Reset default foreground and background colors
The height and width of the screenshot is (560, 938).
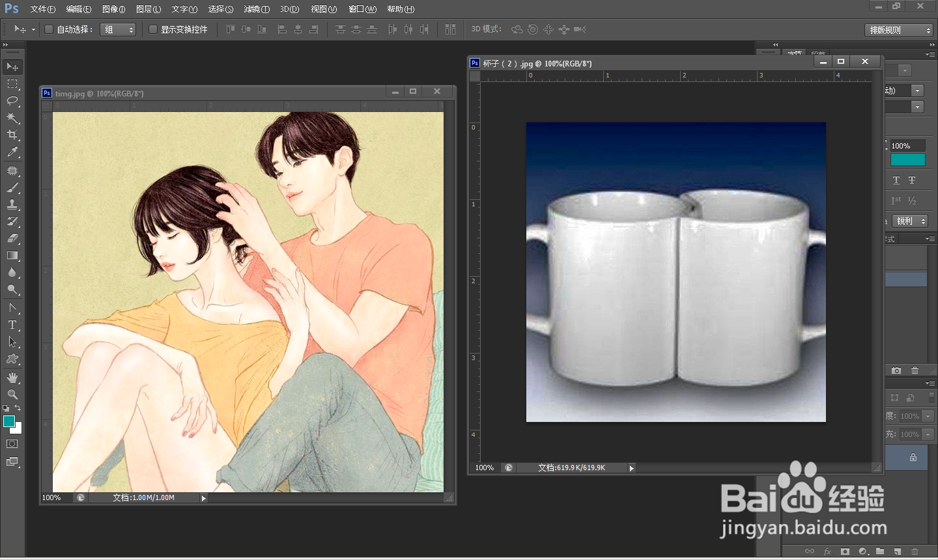point(6,408)
